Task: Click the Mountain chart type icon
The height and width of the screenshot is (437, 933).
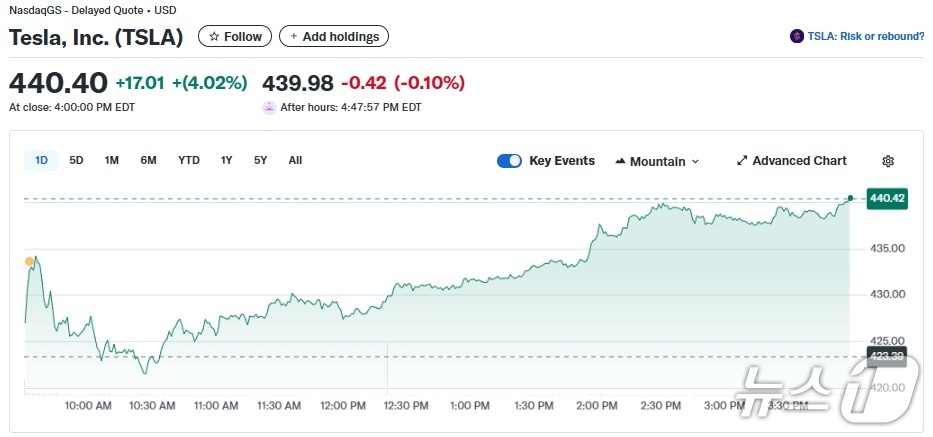Action: (620, 161)
